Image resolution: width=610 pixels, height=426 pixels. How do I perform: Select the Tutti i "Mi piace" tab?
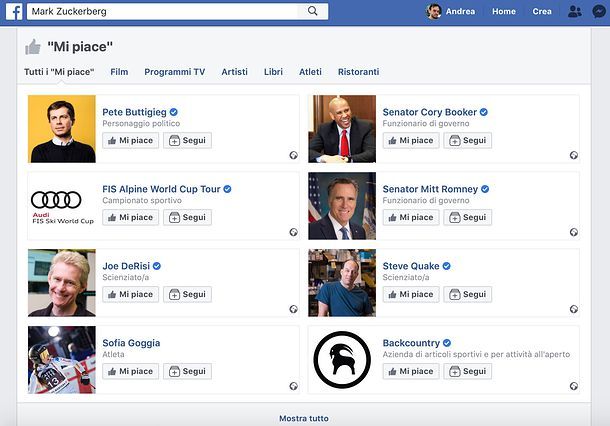59,72
